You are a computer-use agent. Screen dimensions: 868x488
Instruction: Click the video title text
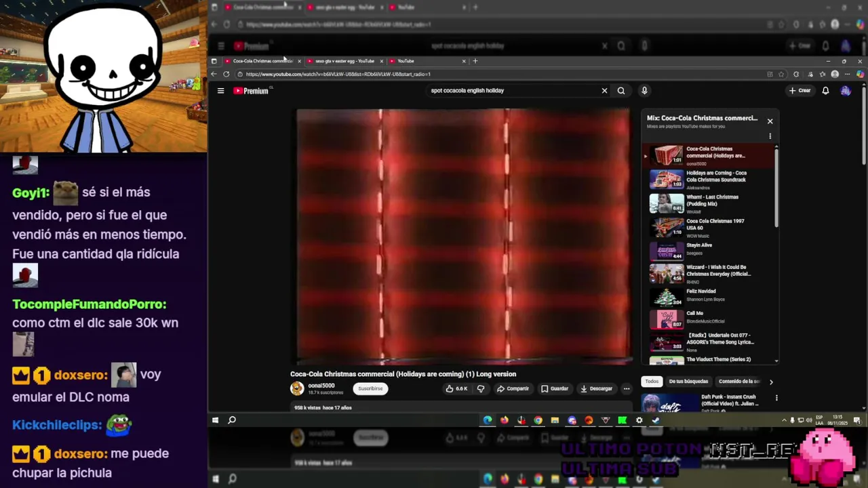click(403, 374)
